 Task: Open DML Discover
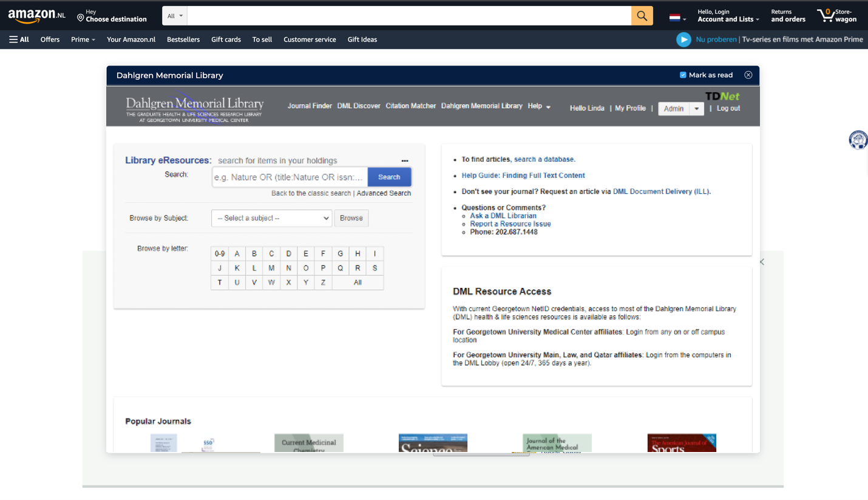pyautogui.click(x=359, y=106)
